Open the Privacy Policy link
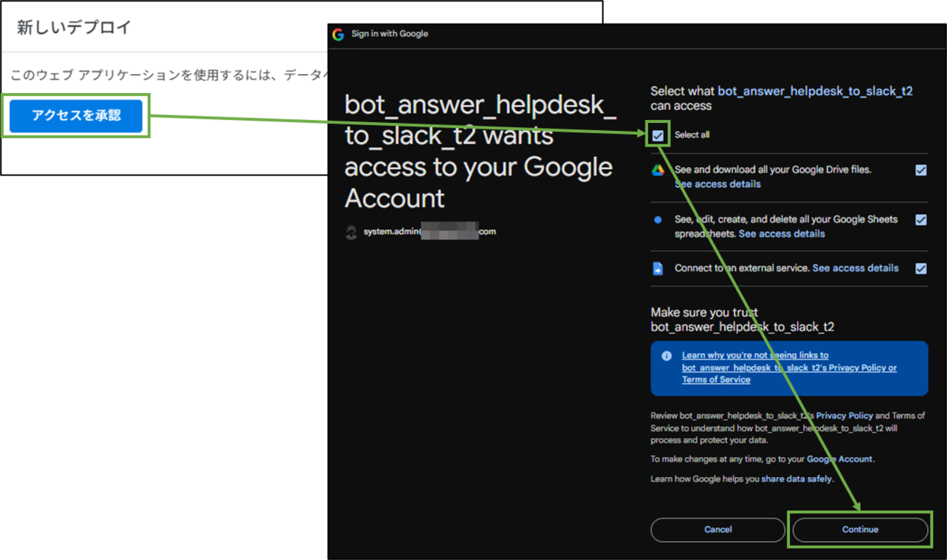The height and width of the screenshot is (560, 947). click(x=844, y=415)
